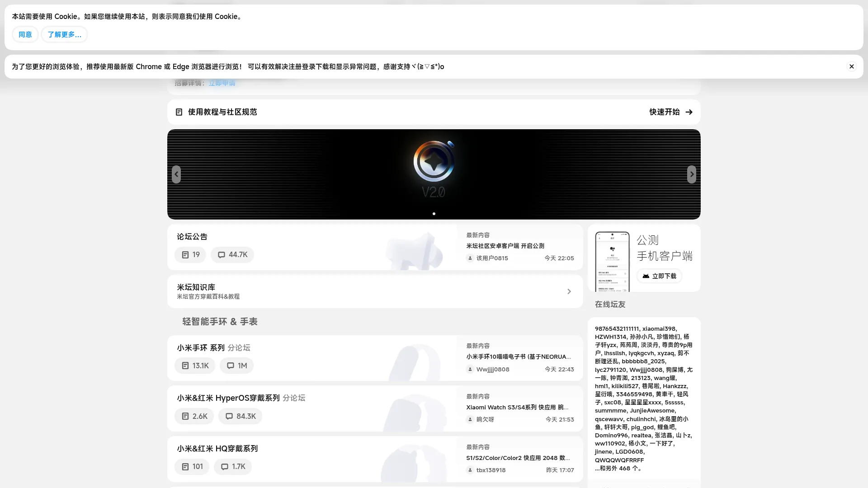Open the 分论坛 label next to 小米手环 系列
Viewport: 868px width, 488px height.
coord(239,348)
